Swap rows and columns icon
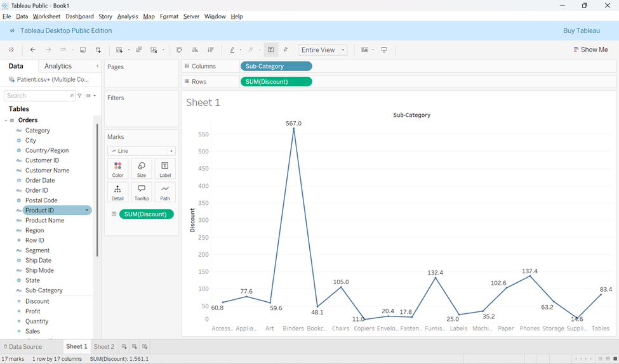Viewport: 619px width, 364px height. (x=179, y=49)
